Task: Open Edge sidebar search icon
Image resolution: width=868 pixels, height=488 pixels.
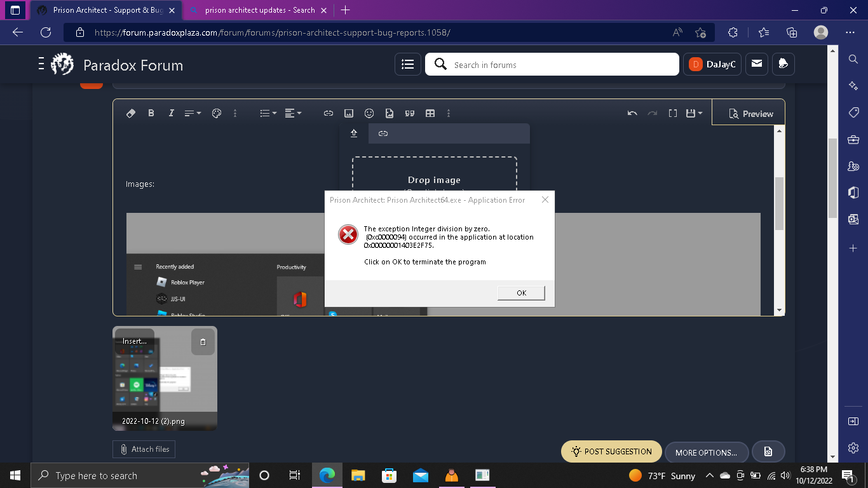Action: coord(853,59)
